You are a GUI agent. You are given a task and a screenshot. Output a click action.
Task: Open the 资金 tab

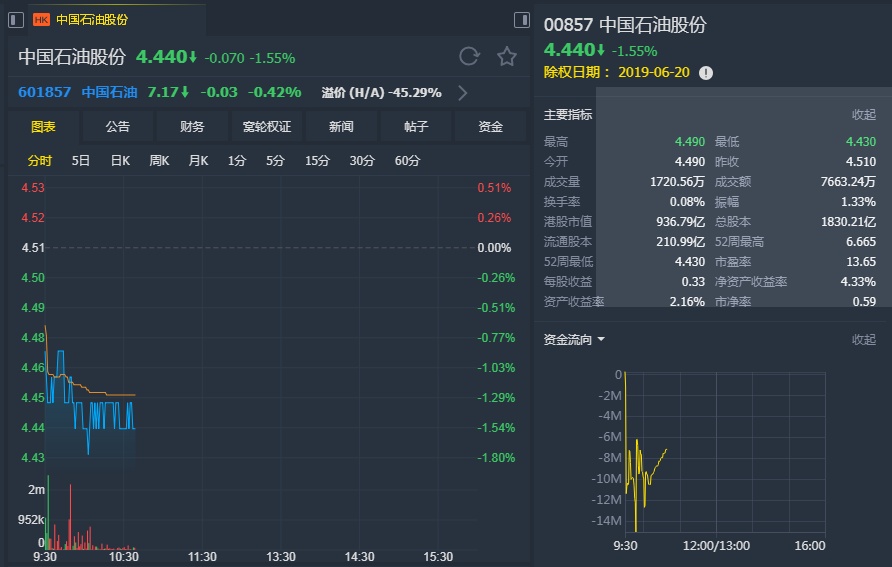(490, 126)
